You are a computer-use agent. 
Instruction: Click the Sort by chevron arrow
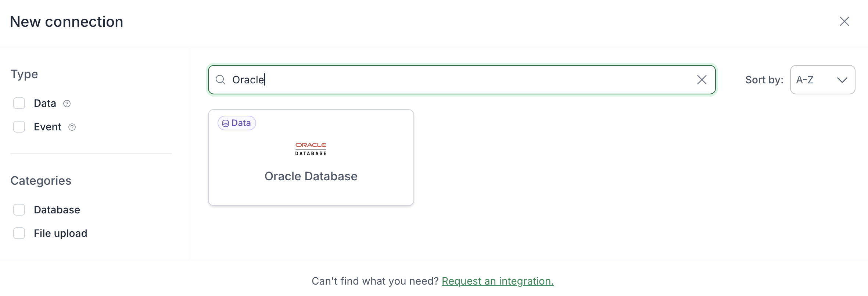coord(842,80)
